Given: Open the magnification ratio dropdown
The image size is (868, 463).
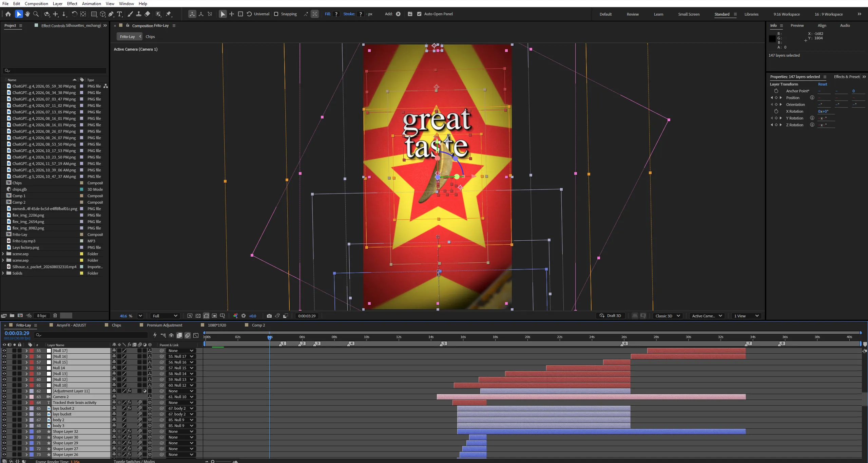Looking at the screenshot, I should tap(140, 316).
